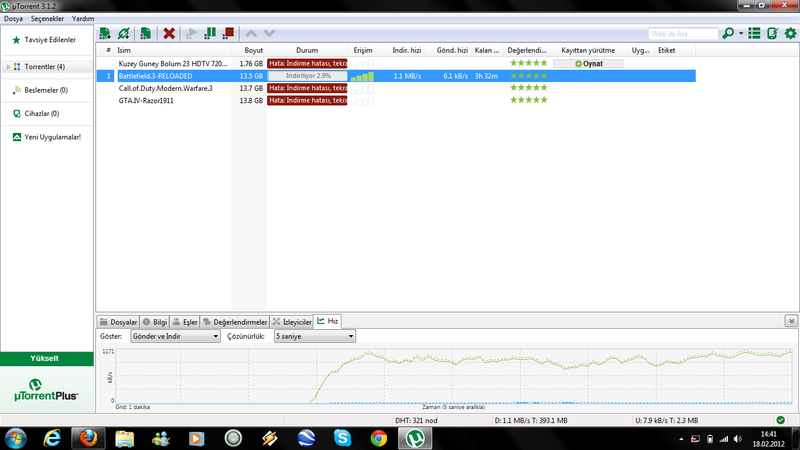Click the µTorrentPlus logo banner
The width and height of the screenshot is (800, 450).
[46, 390]
